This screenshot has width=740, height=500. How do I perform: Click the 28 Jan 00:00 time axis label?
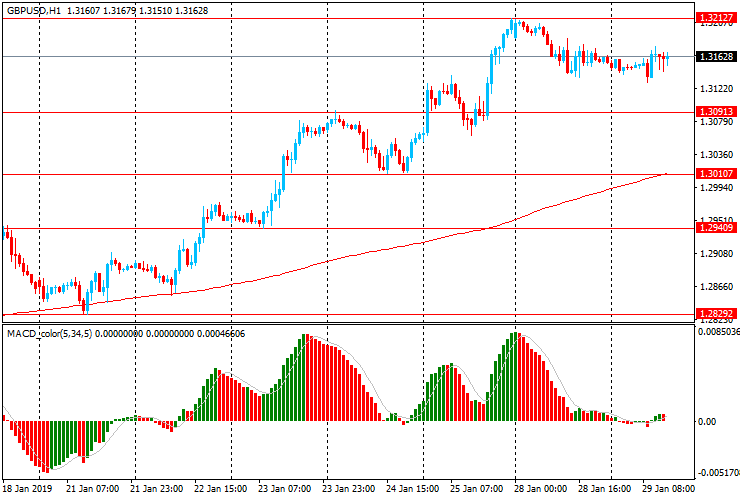pyautogui.click(x=541, y=488)
